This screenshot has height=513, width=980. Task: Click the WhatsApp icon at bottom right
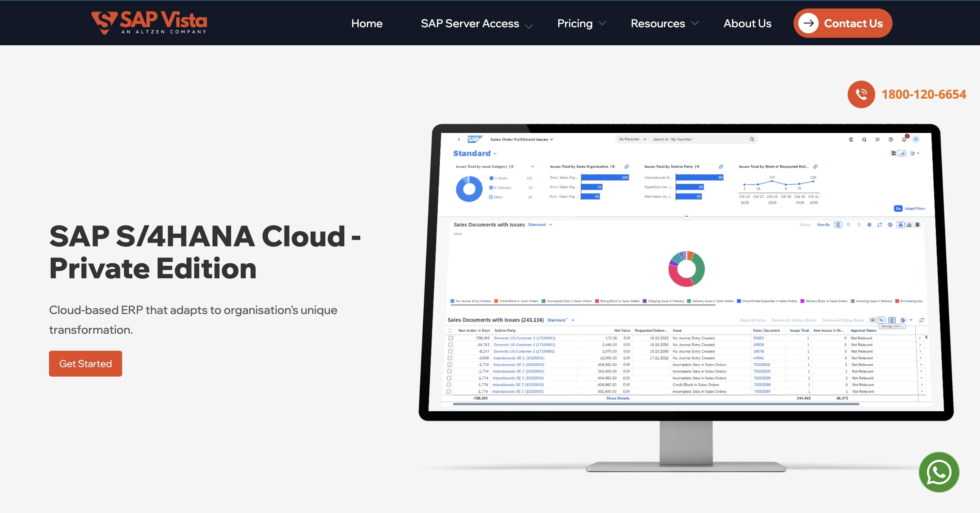(938, 472)
